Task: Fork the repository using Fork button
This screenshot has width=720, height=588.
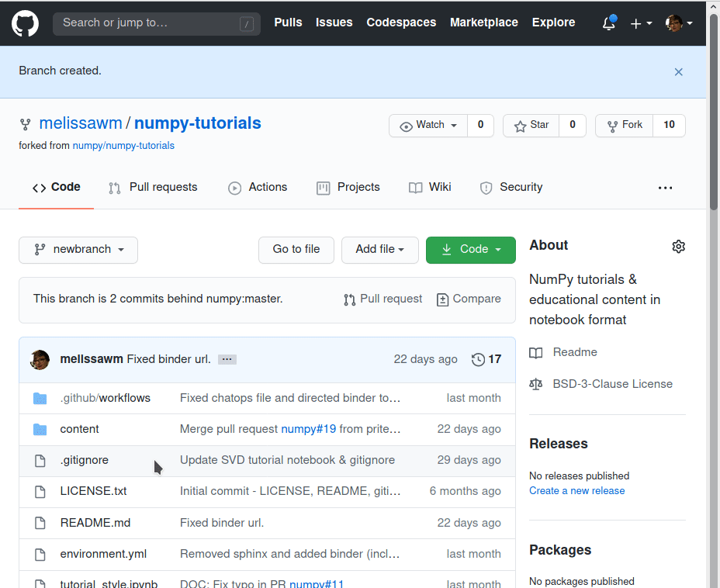Action: tap(625, 126)
